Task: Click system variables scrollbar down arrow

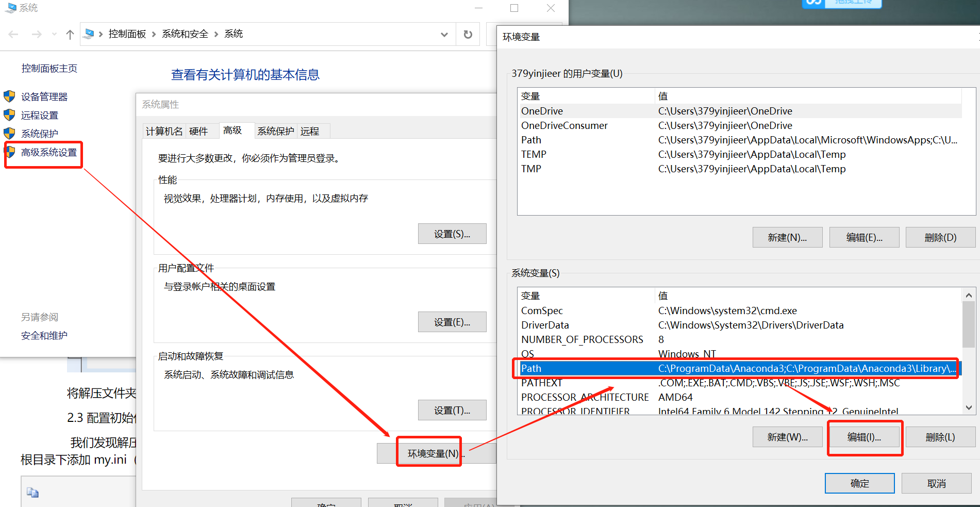Action: (969, 407)
